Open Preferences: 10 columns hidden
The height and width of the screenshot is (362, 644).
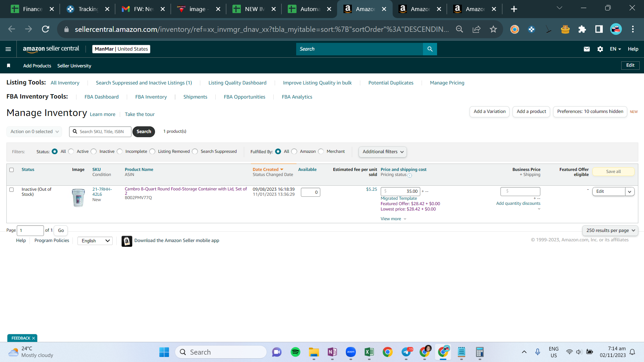point(590,112)
